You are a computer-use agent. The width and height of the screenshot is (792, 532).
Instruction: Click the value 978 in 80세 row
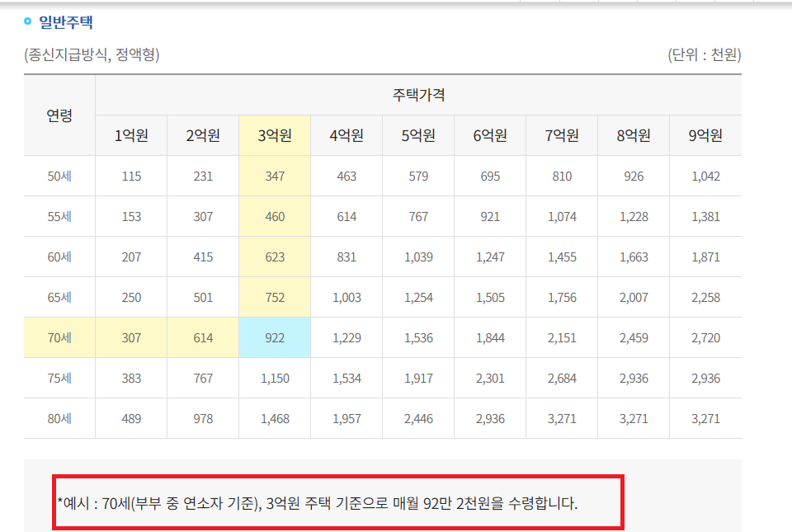click(203, 418)
